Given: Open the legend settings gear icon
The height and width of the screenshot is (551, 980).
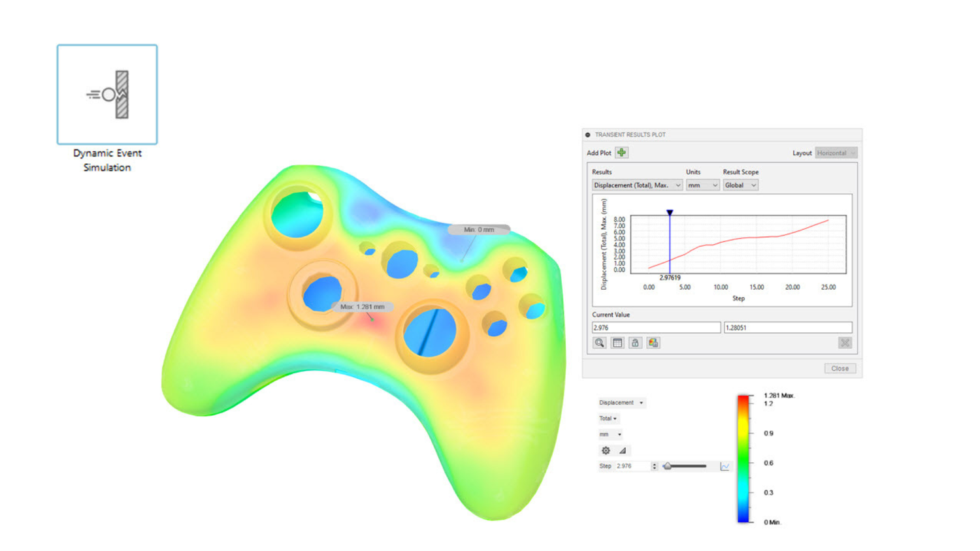Looking at the screenshot, I should (x=606, y=450).
